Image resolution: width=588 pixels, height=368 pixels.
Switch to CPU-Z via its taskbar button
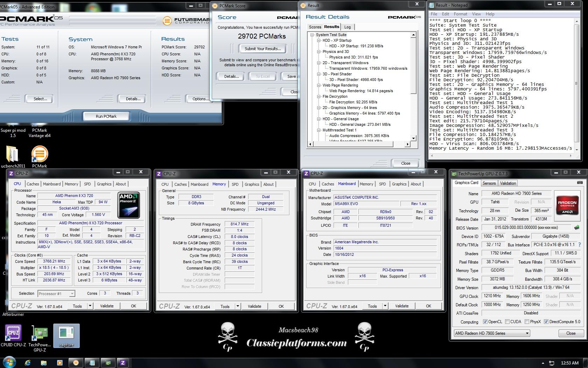123,363
